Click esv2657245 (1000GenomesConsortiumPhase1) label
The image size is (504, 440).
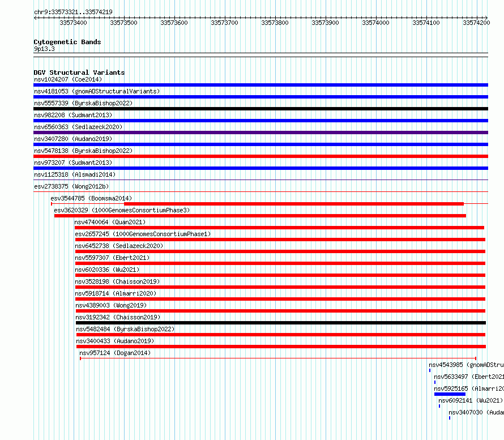(x=143, y=234)
